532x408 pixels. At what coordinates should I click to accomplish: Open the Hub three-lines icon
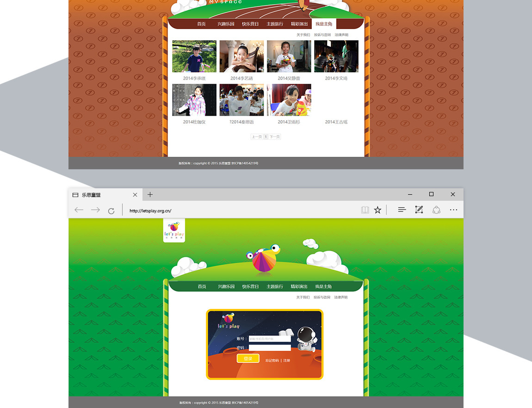[x=402, y=210]
